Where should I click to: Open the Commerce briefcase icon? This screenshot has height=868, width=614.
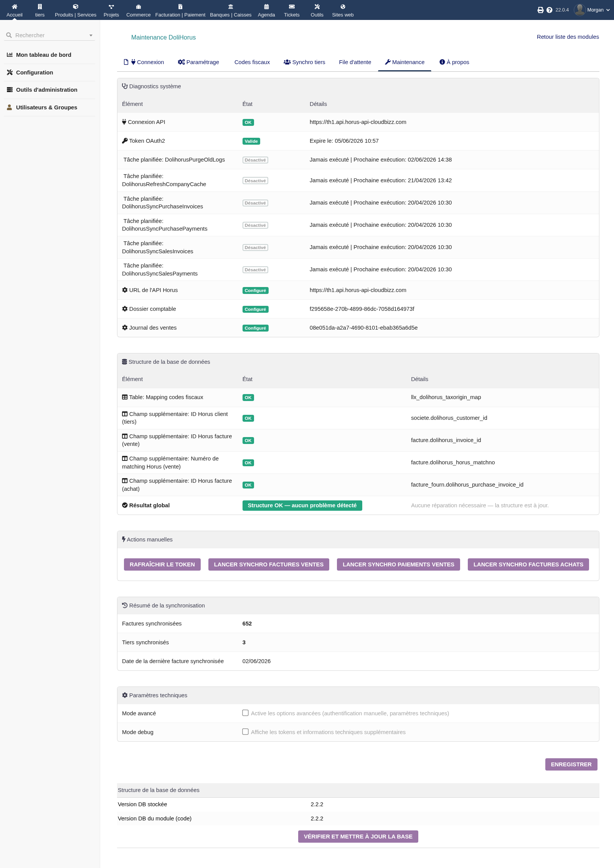point(139,7)
